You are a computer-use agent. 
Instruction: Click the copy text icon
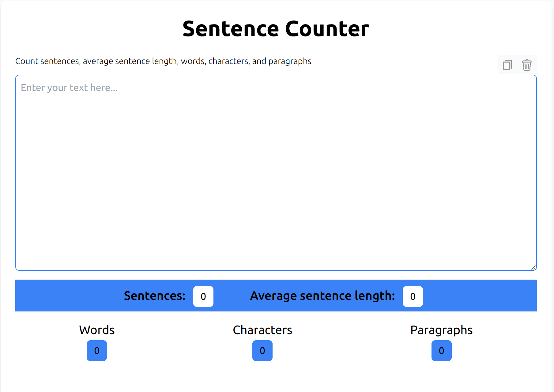tap(507, 65)
